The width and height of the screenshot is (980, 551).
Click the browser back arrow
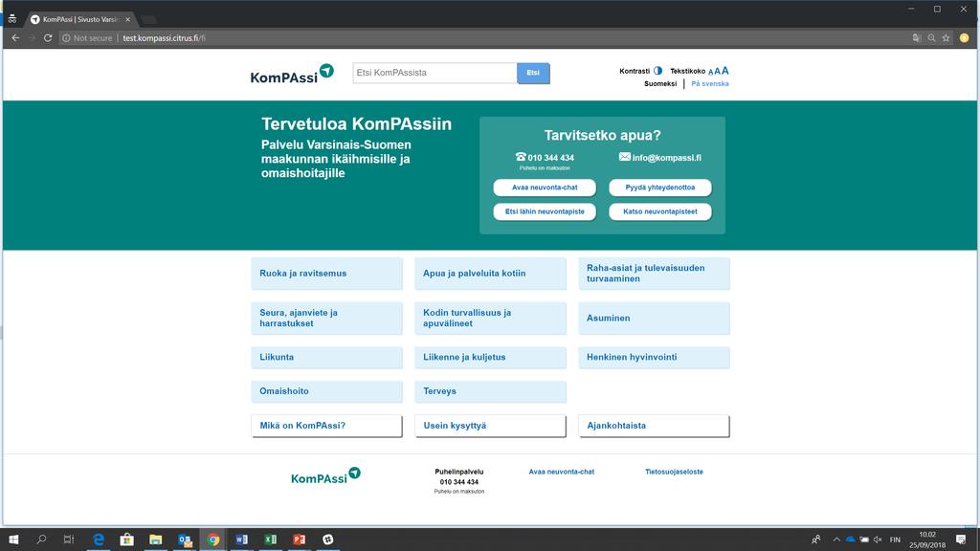pyautogui.click(x=15, y=38)
